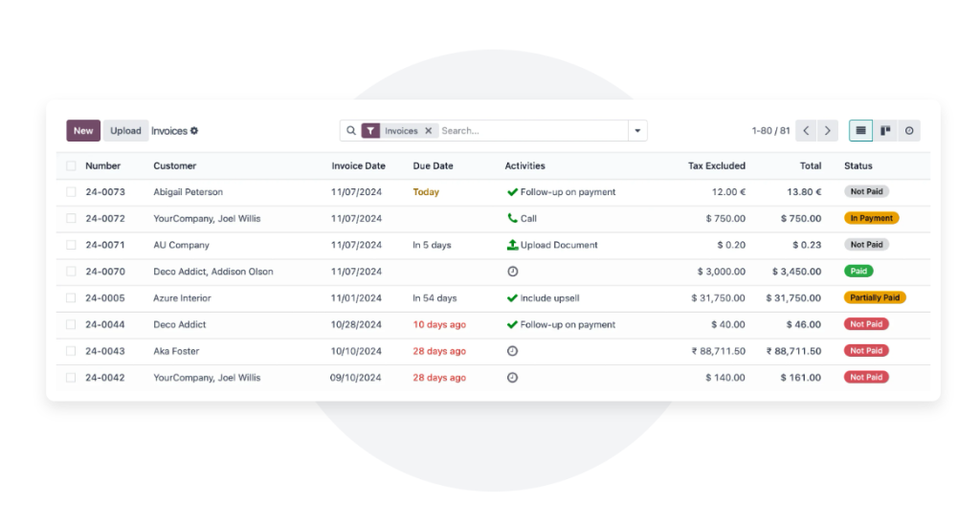
Task: Click the Upload Document activity icon
Action: click(x=512, y=245)
